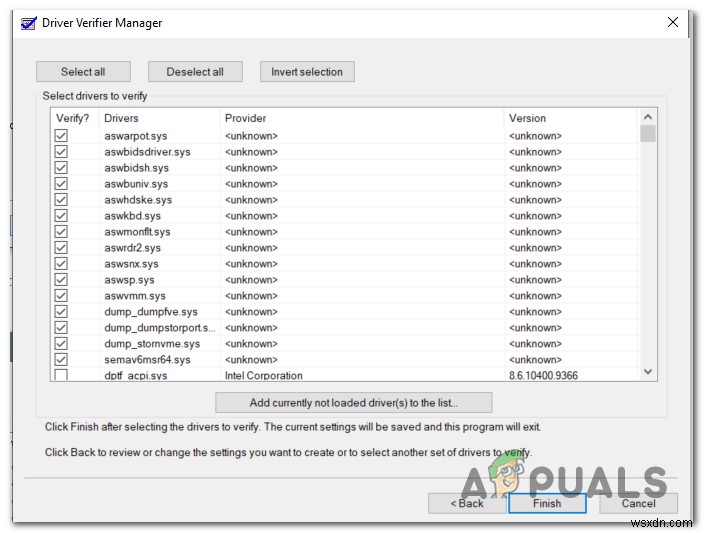
Task: Click the 8.6.10400.9366 version cell
Action: point(543,375)
